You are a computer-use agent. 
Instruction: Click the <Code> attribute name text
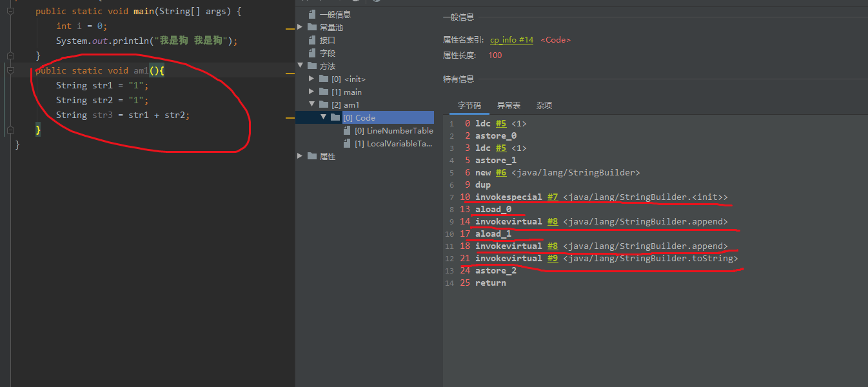555,40
